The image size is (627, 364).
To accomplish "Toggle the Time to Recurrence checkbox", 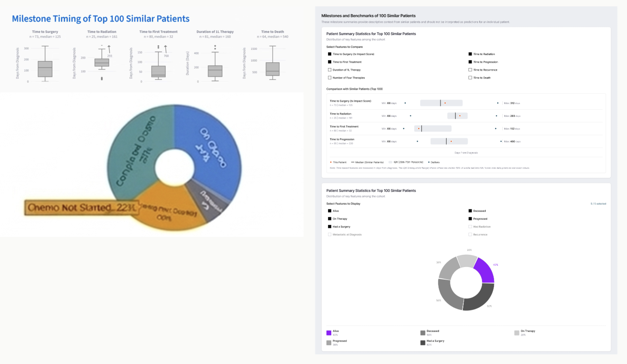I will click(x=470, y=70).
